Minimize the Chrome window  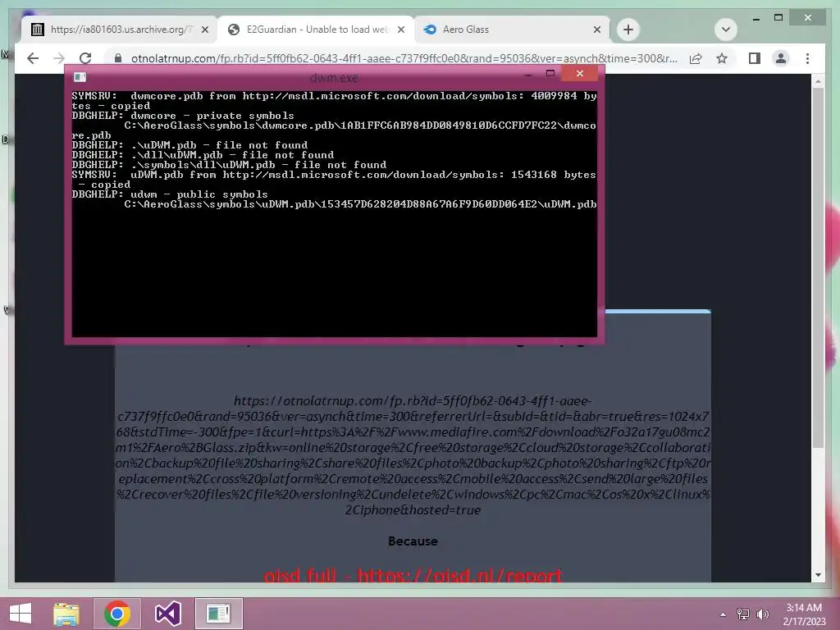[756, 19]
